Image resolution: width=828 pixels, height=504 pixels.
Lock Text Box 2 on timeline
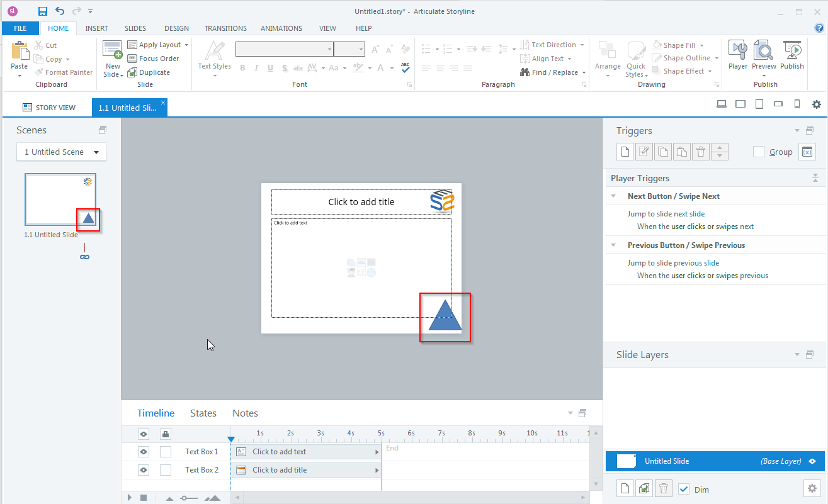click(165, 470)
